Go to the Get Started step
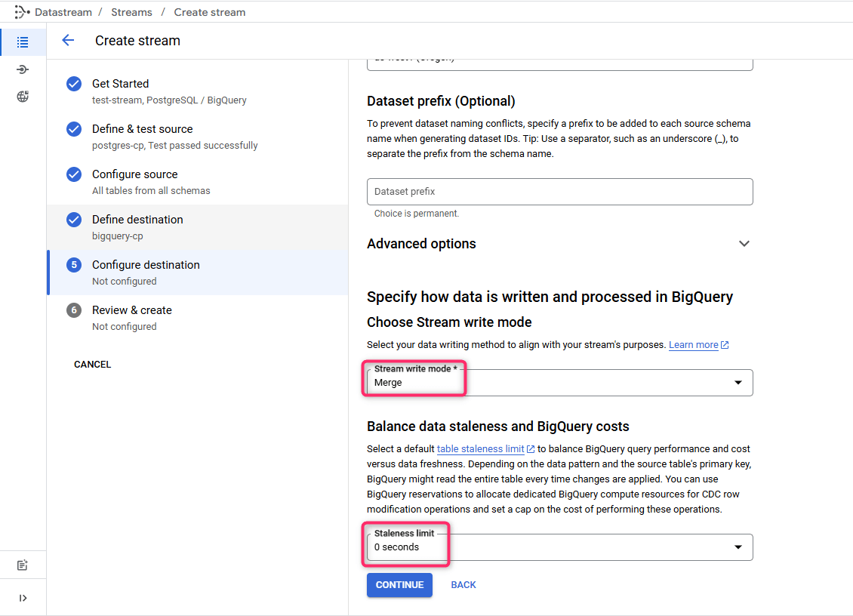This screenshot has height=616, width=853. tap(198, 91)
